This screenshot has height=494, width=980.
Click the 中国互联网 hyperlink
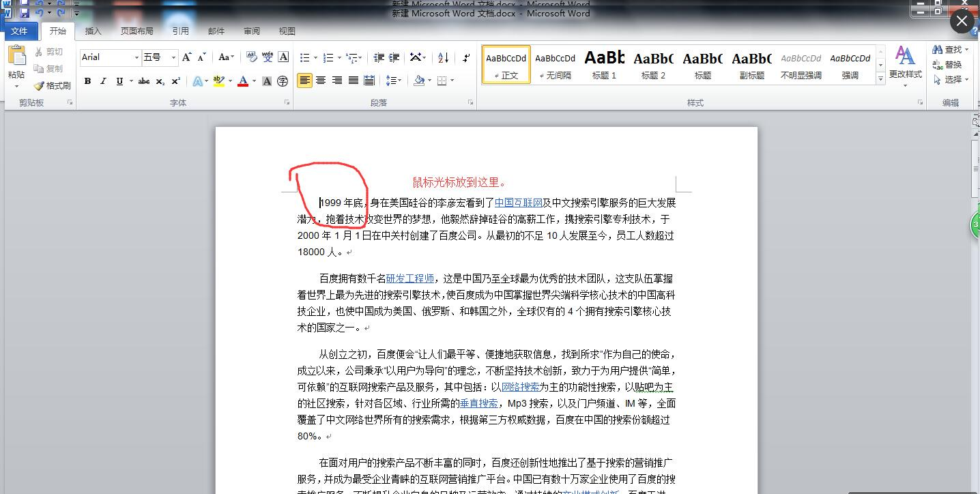[x=519, y=203]
